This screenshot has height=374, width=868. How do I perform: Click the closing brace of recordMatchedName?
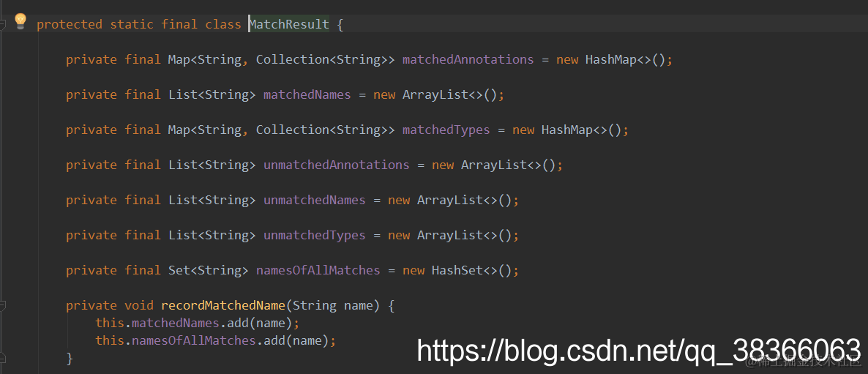point(70,359)
